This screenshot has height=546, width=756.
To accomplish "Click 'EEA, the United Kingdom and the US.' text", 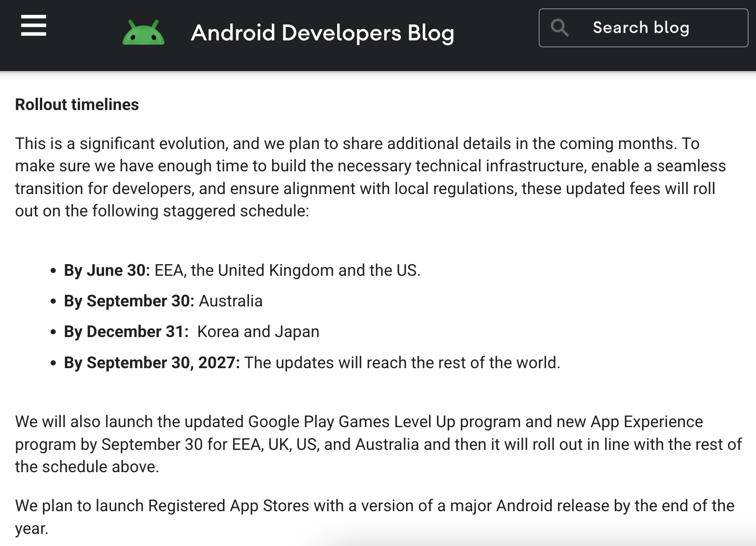I will (287, 270).
